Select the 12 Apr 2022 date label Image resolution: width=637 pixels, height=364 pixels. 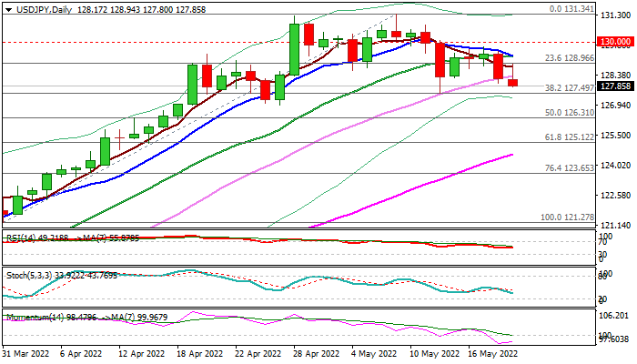click(142, 354)
